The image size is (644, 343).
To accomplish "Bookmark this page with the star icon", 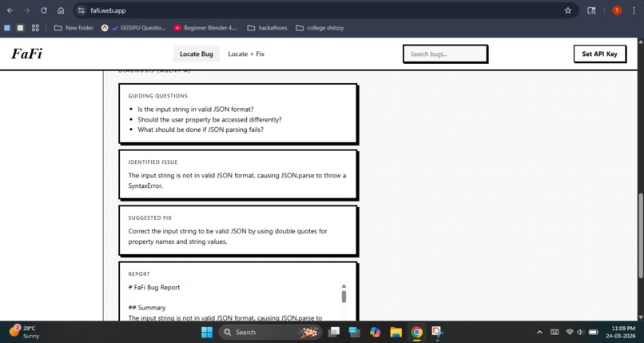I will 567,10.
